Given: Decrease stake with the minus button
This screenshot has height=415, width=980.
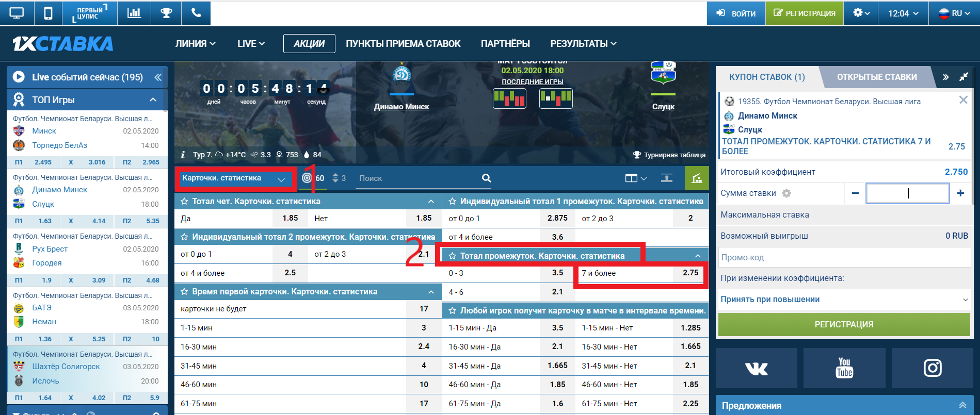Looking at the screenshot, I should click(855, 193).
